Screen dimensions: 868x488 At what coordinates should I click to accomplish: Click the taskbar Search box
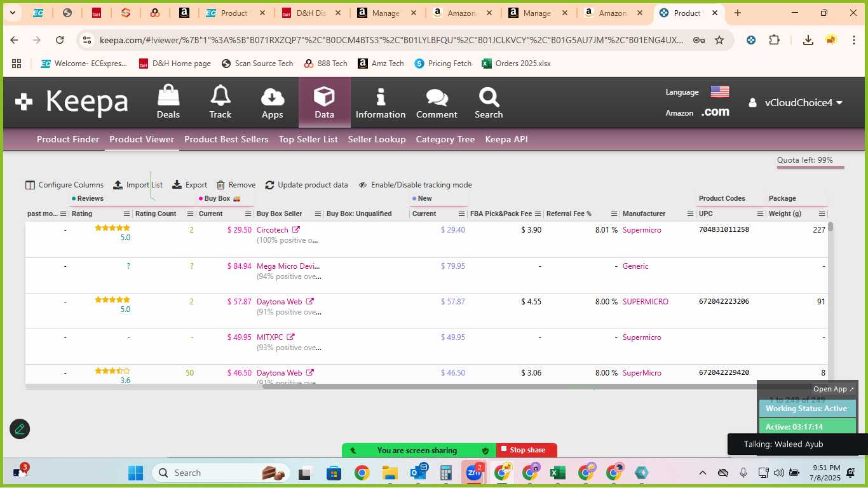(x=221, y=473)
